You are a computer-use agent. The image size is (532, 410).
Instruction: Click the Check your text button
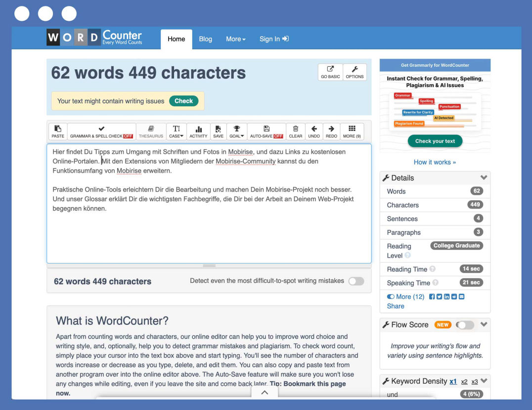[435, 141]
